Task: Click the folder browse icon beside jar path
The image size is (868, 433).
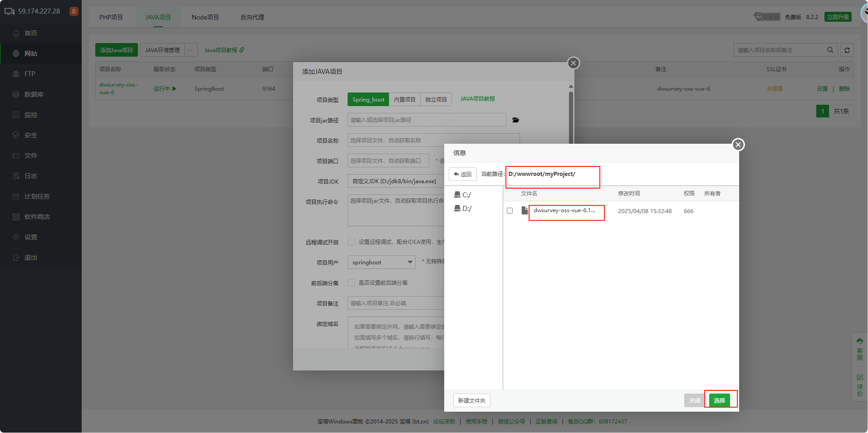Action: tap(515, 120)
